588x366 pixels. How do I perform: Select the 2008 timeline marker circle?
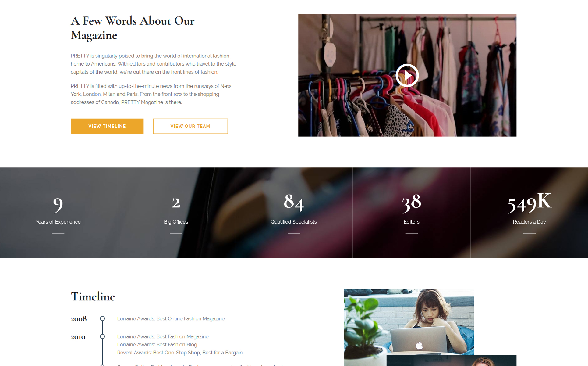tap(102, 318)
